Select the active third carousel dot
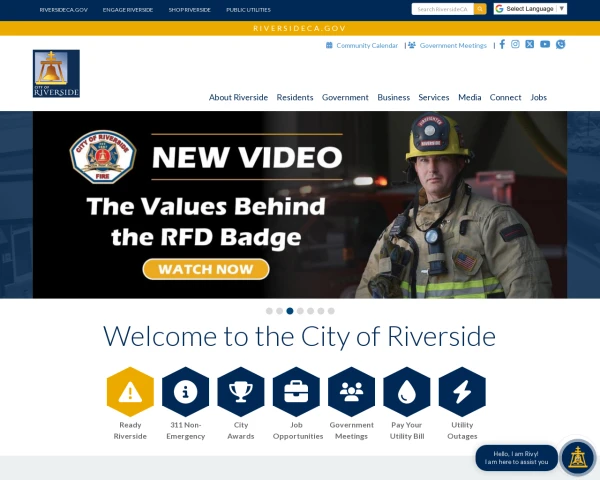The image size is (600, 480). point(290,311)
